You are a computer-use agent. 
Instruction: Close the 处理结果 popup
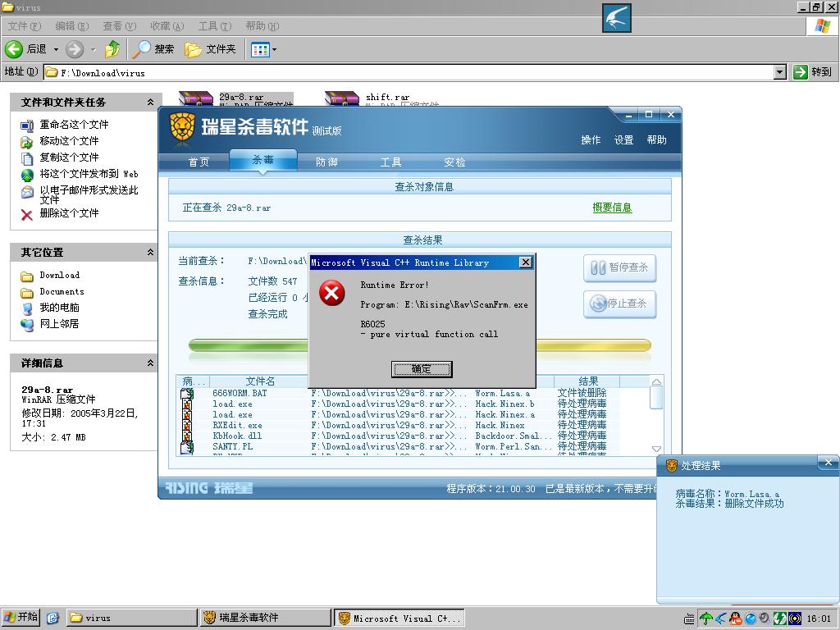pos(829,463)
